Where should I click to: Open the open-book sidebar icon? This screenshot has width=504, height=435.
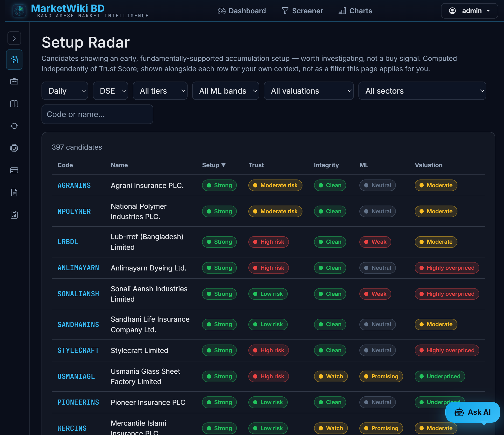pyautogui.click(x=14, y=104)
